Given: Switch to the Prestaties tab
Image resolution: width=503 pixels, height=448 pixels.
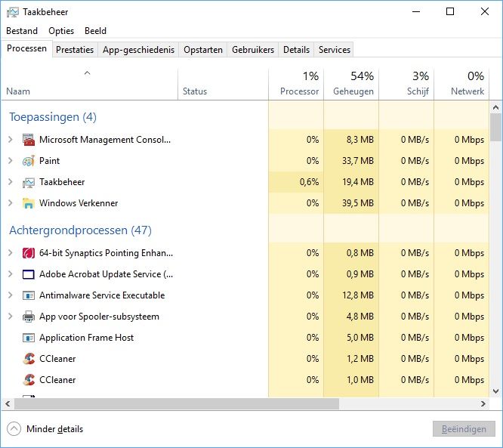Looking at the screenshot, I should click(75, 50).
